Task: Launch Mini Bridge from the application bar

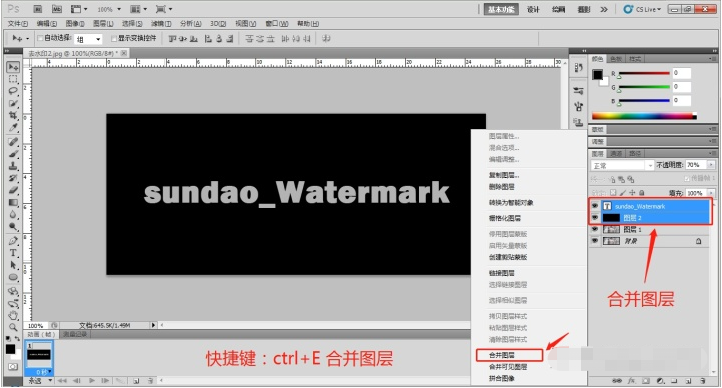Action: tap(56, 9)
